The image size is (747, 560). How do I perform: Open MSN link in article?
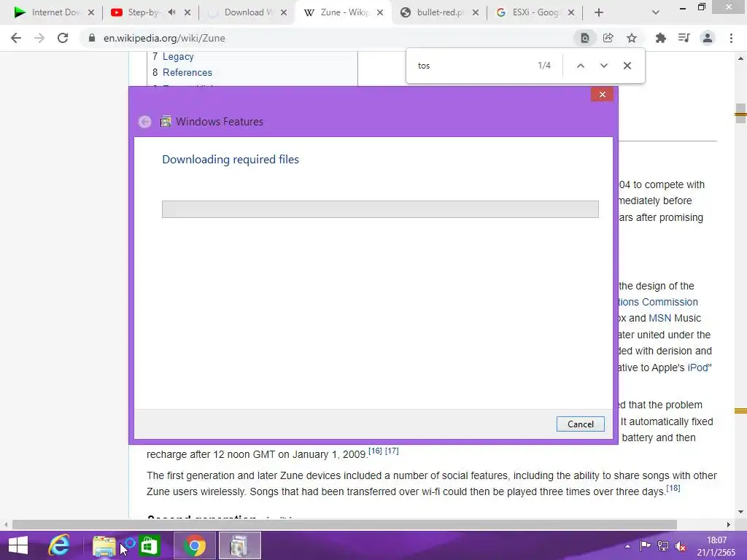[659, 318]
